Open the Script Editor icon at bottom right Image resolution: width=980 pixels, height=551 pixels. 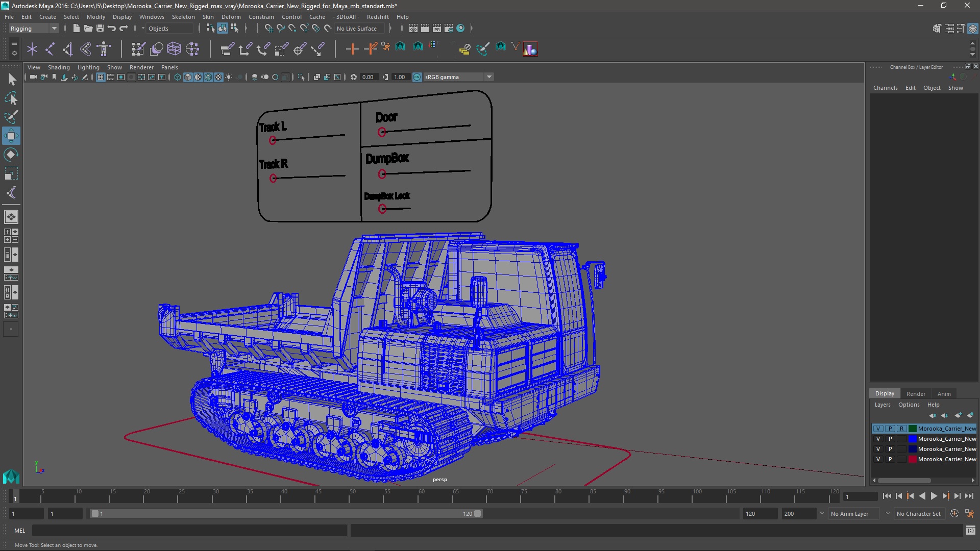tap(970, 531)
